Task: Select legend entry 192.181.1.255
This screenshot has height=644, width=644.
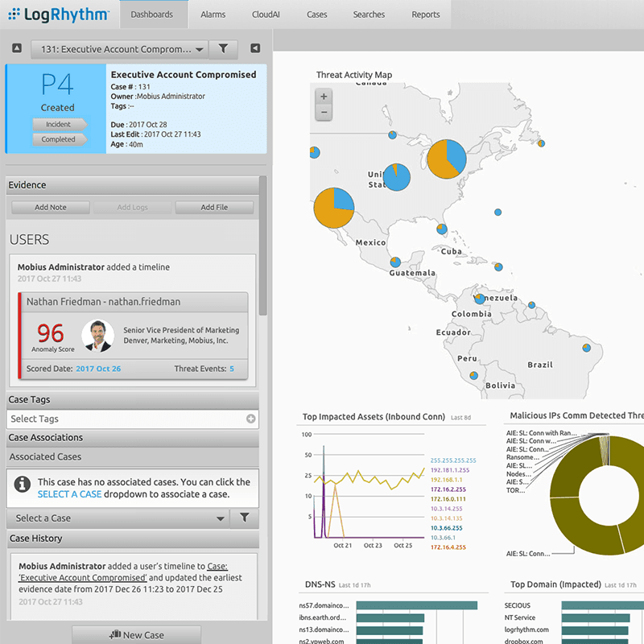Action: [450, 470]
